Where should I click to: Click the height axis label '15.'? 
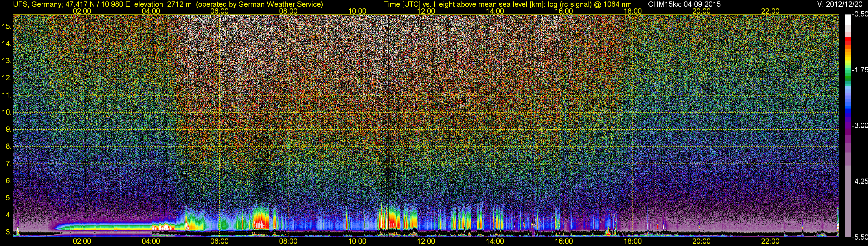[7, 26]
